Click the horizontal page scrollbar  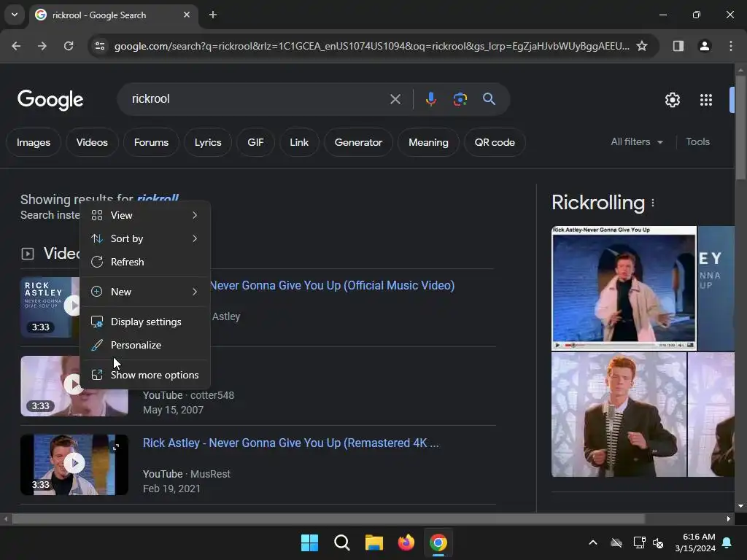tap(329, 518)
